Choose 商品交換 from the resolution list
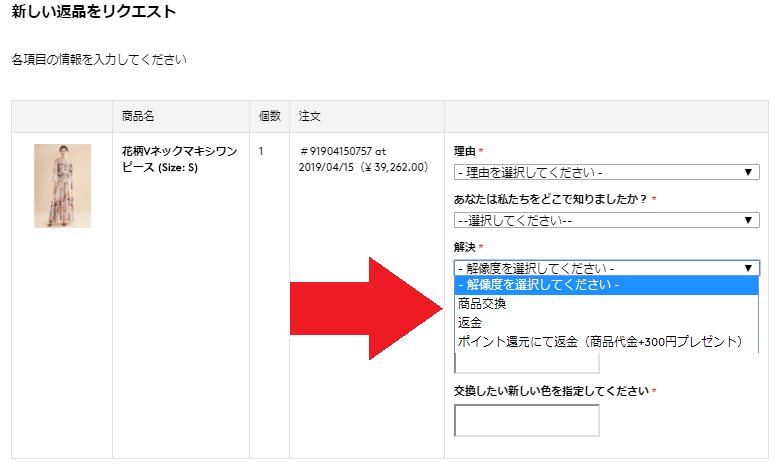This screenshot has height=475, width=778. point(606,304)
